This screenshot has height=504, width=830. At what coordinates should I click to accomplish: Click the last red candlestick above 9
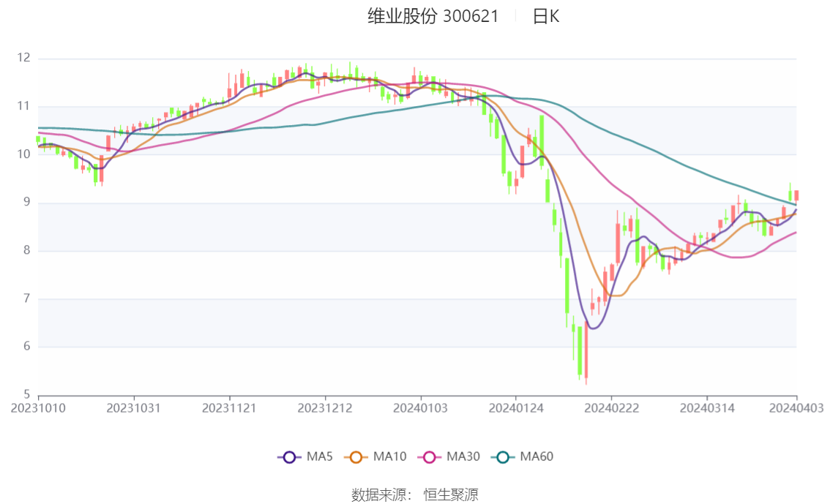point(796,195)
